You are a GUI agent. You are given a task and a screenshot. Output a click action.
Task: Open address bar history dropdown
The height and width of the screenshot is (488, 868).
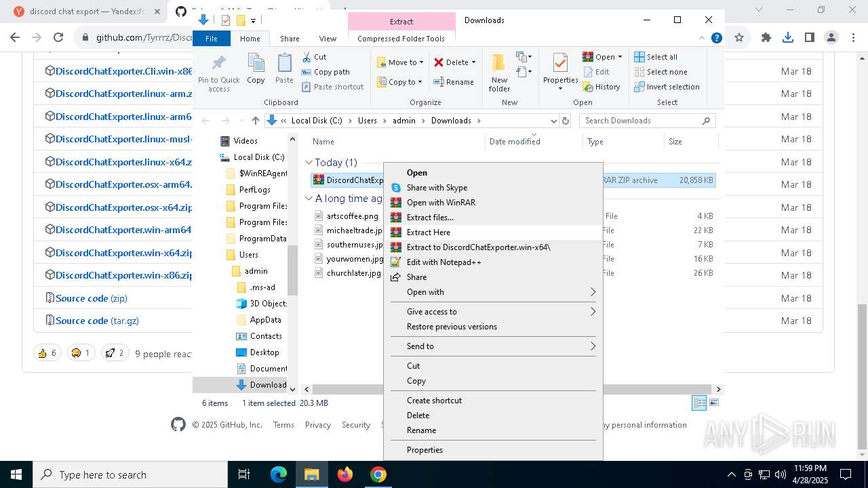point(554,121)
